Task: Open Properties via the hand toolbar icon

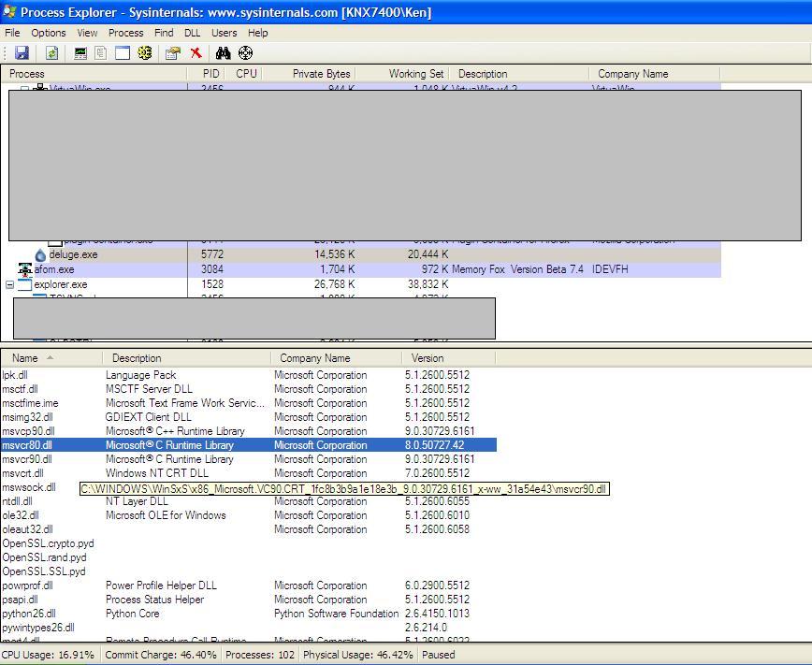Action: (172, 52)
